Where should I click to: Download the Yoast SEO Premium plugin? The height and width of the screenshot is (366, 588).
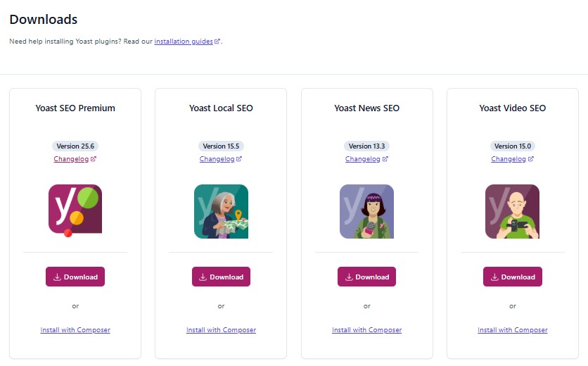(x=75, y=277)
